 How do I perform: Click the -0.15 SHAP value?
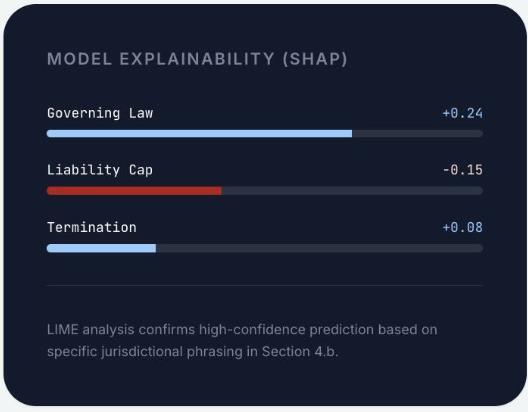[463, 170]
